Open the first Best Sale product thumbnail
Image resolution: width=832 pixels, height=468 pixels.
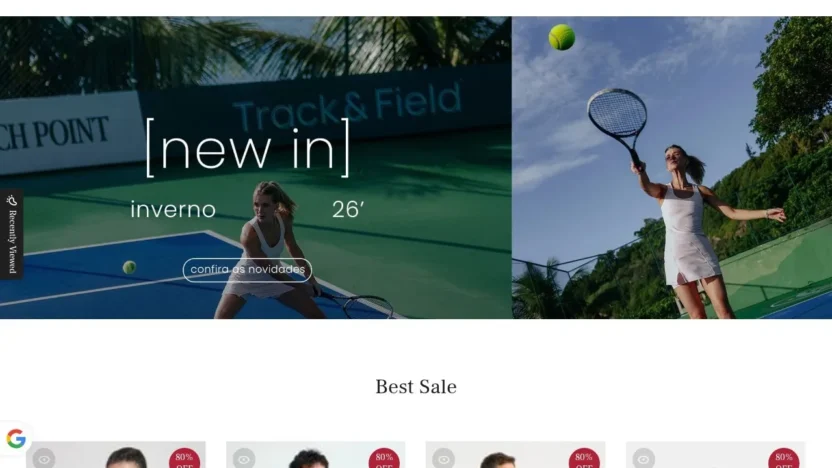(116, 455)
